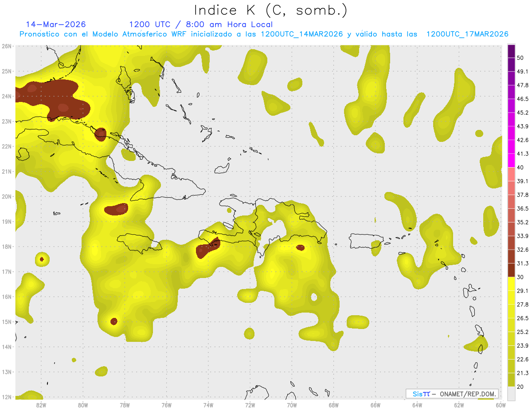Click the colorbar value '31.3'
The height and width of the screenshot is (411, 532).
coord(523,263)
